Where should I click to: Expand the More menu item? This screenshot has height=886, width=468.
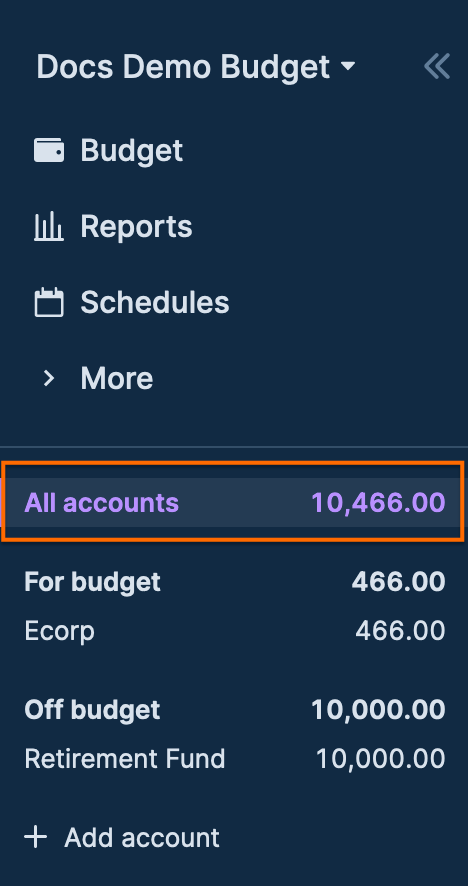pos(116,378)
